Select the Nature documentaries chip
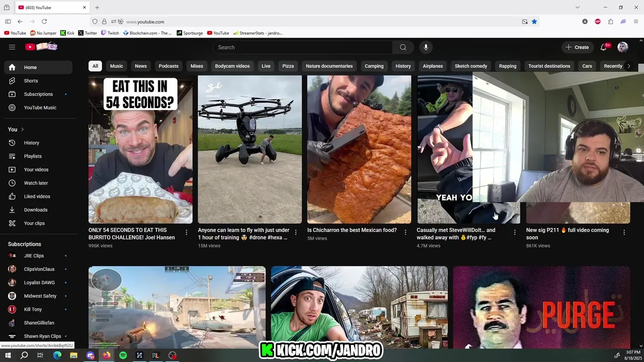The height and width of the screenshot is (362, 644). 329,66
